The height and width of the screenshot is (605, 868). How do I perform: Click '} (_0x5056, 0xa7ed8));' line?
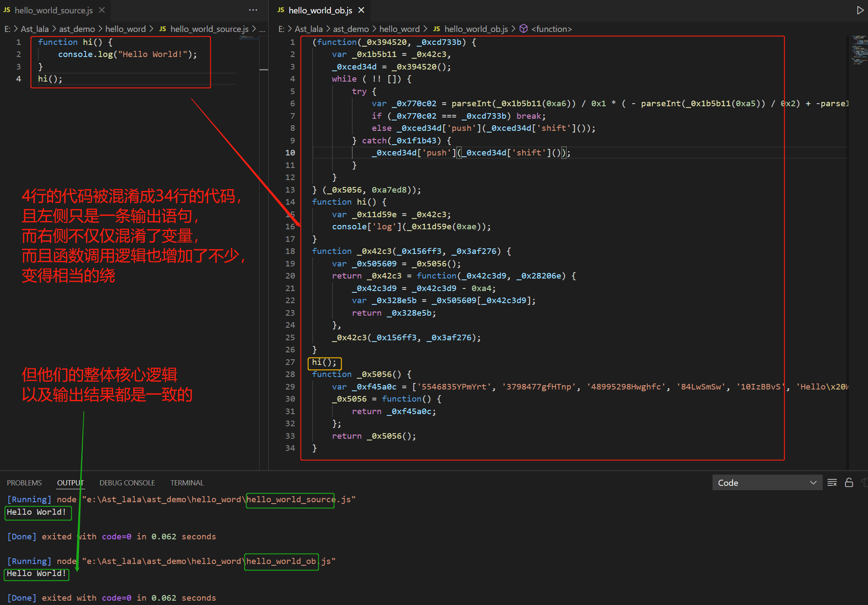click(367, 190)
